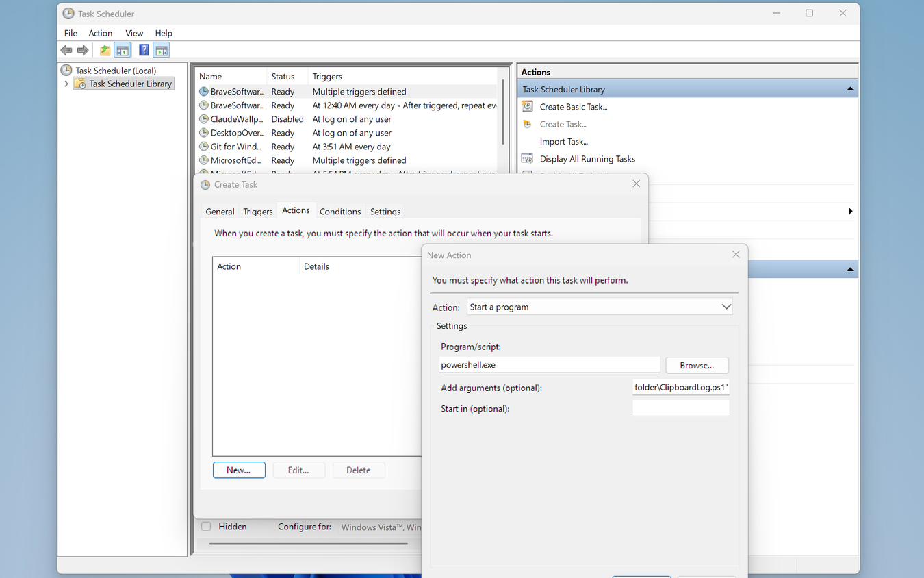
Task: Click the Delete button in Create Task
Action: click(359, 470)
